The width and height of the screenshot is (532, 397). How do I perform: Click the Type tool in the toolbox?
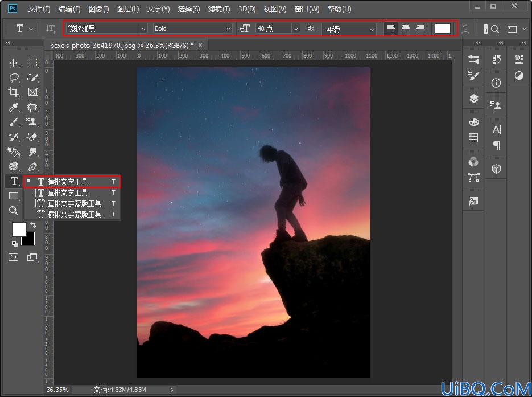14,181
